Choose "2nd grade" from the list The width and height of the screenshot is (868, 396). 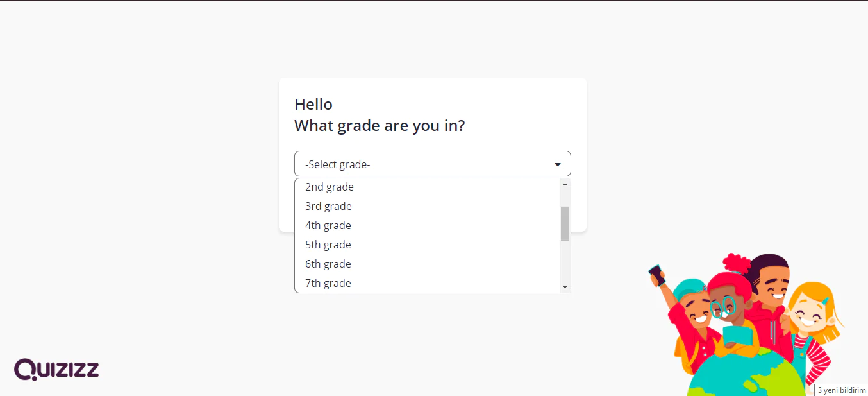pos(330,187)
